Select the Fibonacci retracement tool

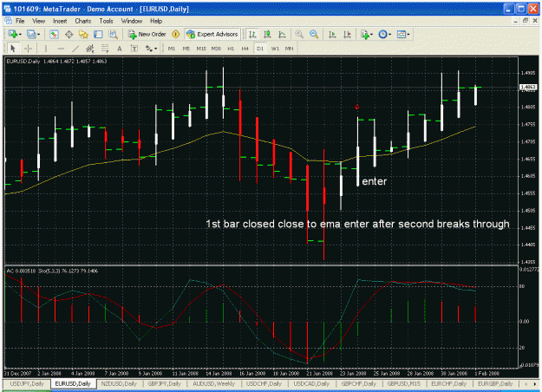tap(105, 49)
